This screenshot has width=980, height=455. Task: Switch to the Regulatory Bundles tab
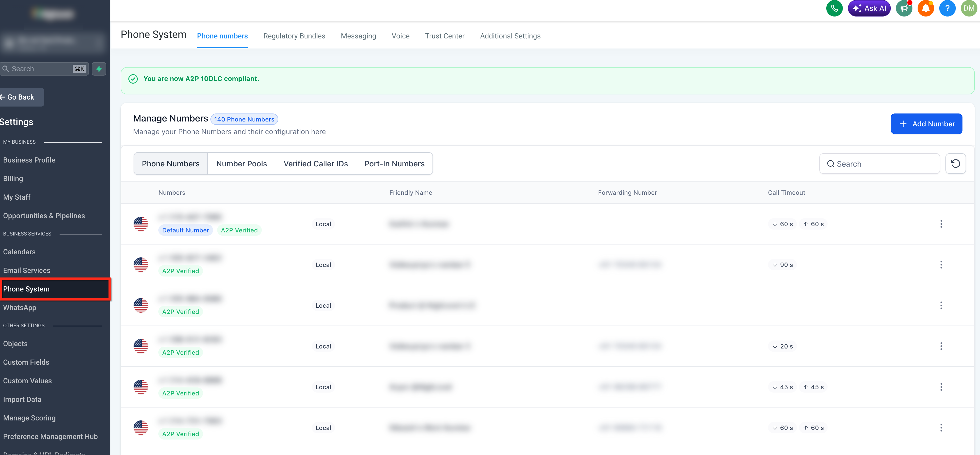[x=294, y=36]
